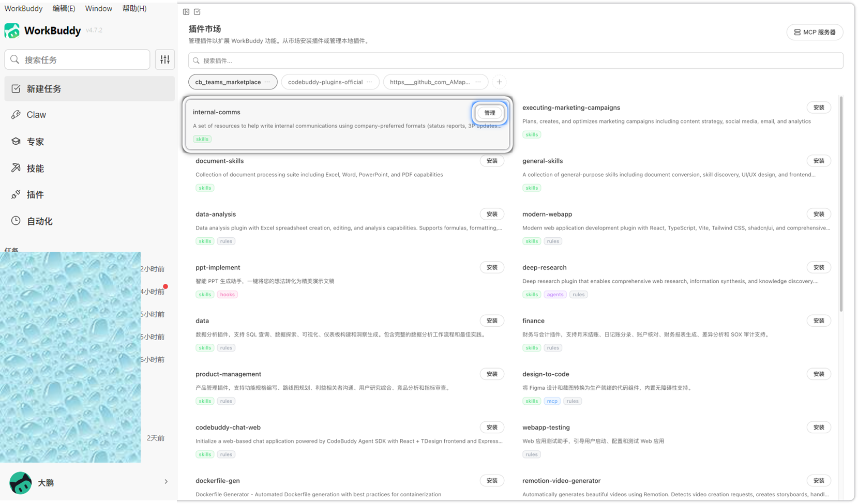The width and height of the screenshot is (858, 504).
Task: Click the rules tag on webapp-testing
Action: pyautogui.click(x=531, y=454)
